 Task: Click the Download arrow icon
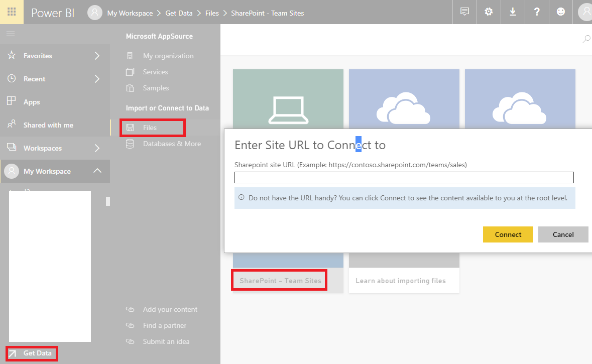point(513,12)
